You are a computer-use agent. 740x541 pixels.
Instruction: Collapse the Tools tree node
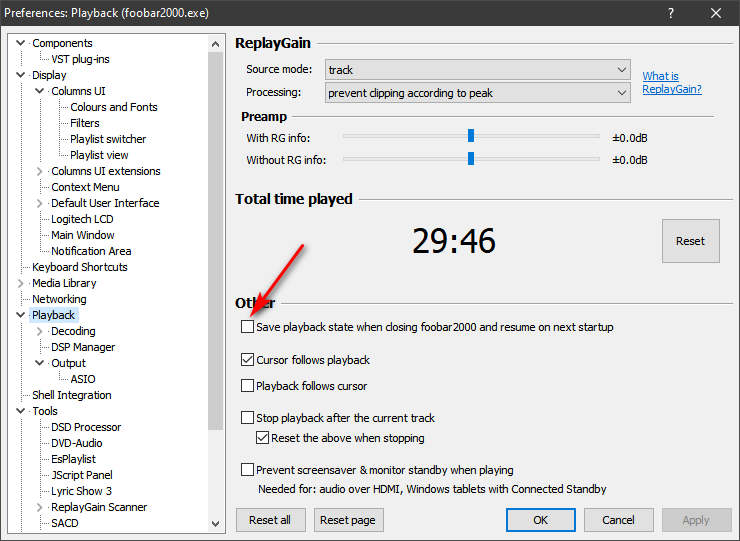coord(20,411)
